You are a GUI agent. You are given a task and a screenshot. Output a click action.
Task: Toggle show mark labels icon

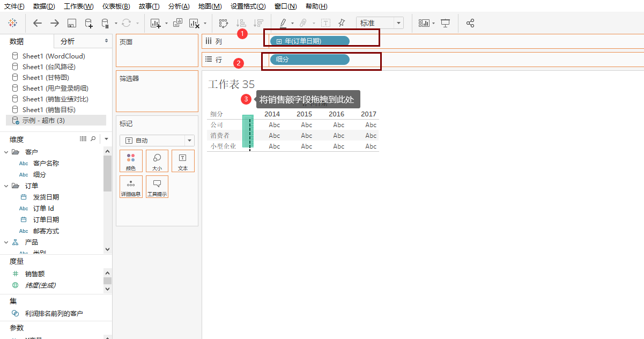click(x=325, y=23)
